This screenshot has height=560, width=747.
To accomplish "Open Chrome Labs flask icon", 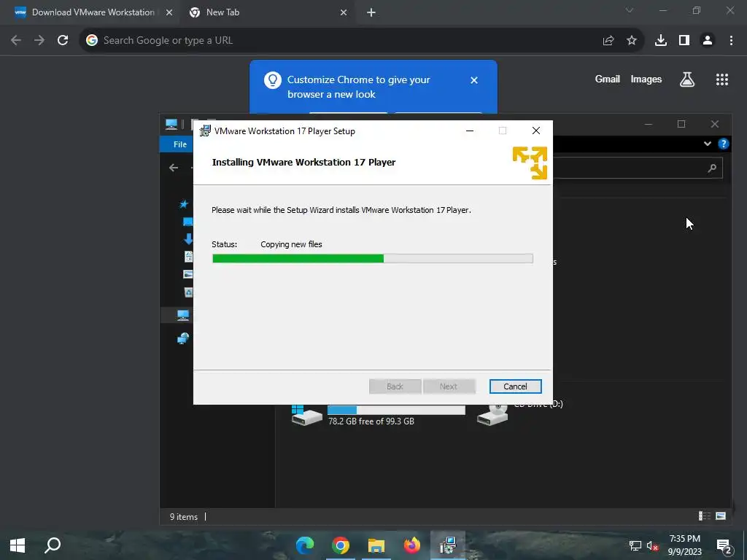I will (686, 79).
